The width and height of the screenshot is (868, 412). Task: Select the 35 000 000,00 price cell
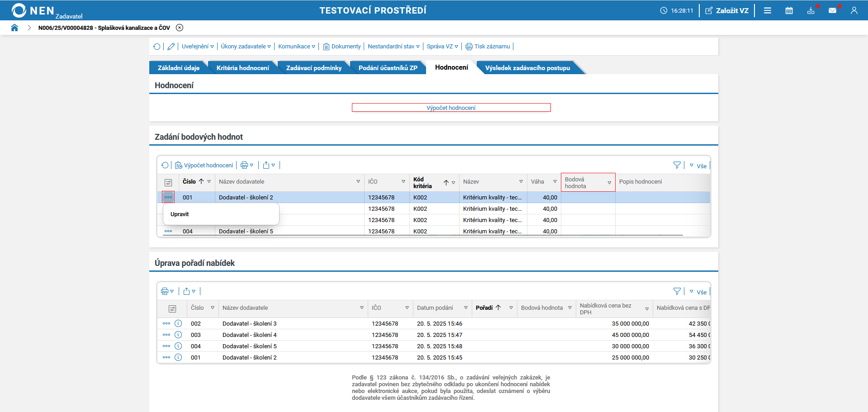[x=614, y=323]
